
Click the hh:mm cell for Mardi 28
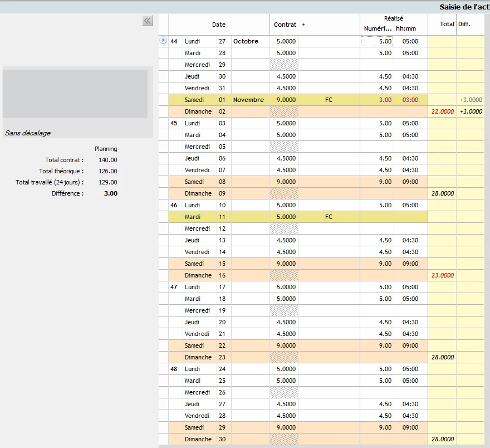tap(410, 53)
